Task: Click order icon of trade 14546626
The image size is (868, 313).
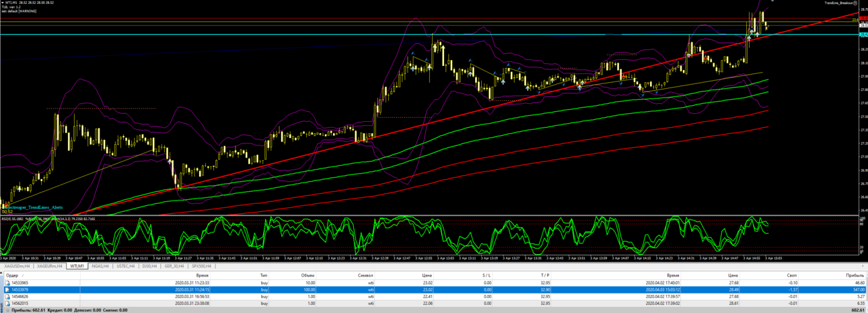Action: [7, 297]
